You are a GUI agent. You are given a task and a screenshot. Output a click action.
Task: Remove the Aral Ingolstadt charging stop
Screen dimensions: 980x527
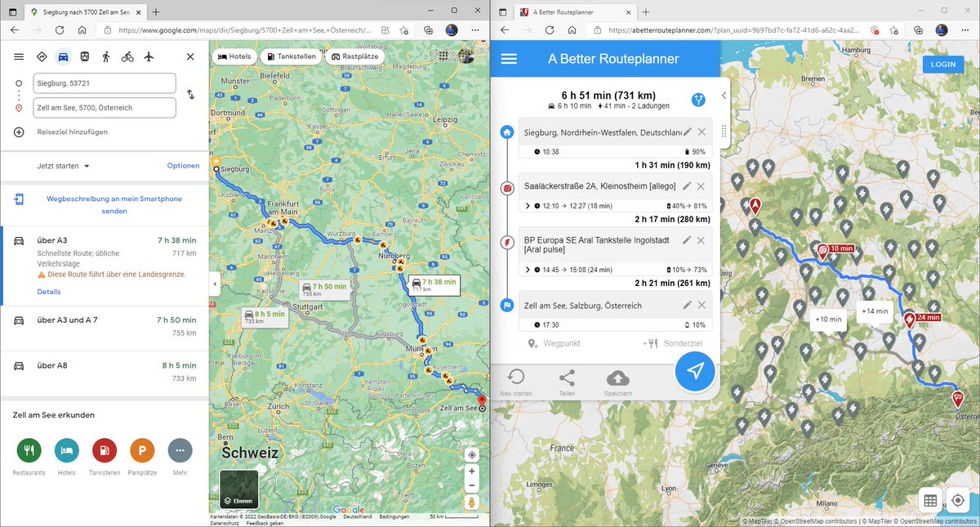[702, 240]
